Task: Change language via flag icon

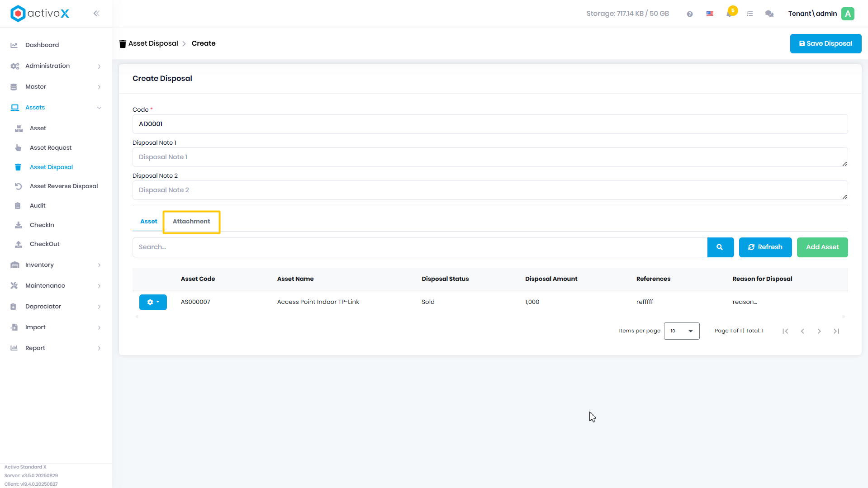Action: click(x=710, y=14)
